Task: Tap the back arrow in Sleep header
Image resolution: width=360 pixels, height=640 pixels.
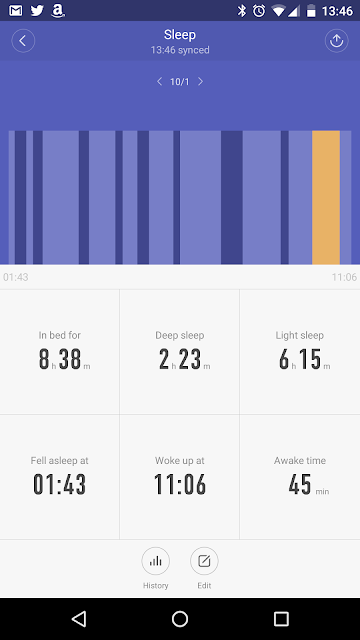Action: coord(23,41)
